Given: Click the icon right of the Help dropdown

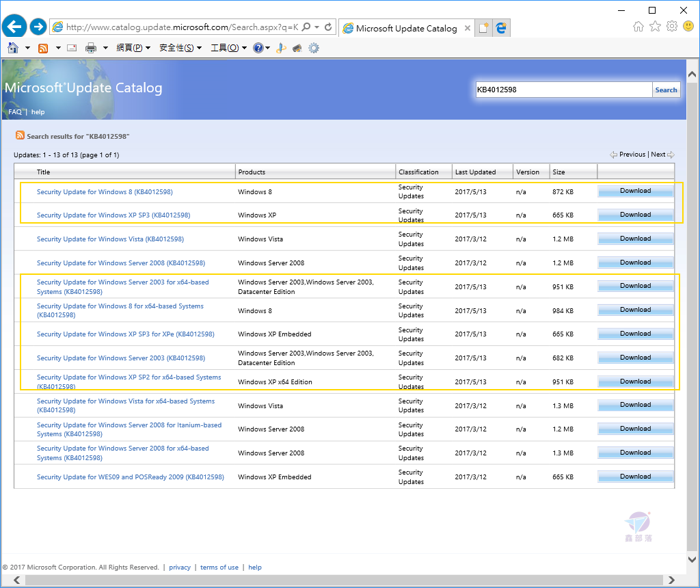Looking at the screenshot, I should [281, 48].
